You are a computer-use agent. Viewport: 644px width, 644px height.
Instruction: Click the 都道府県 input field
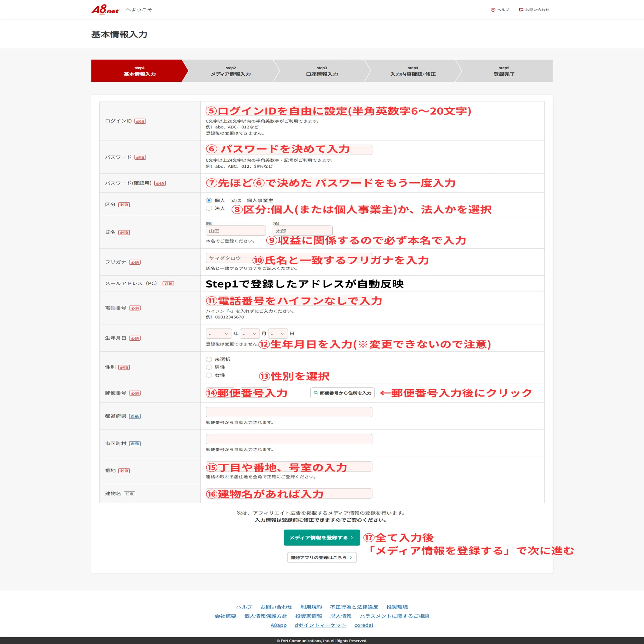[289, 412]
